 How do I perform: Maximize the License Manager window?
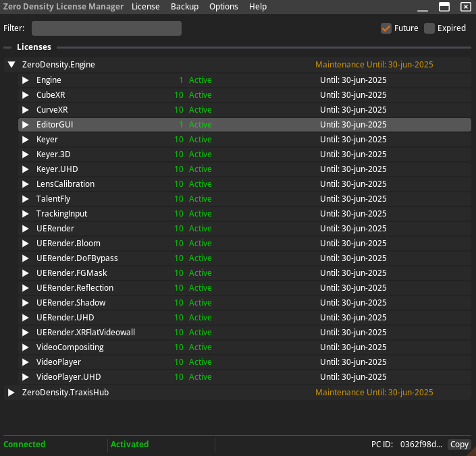(x=444, y=7)
